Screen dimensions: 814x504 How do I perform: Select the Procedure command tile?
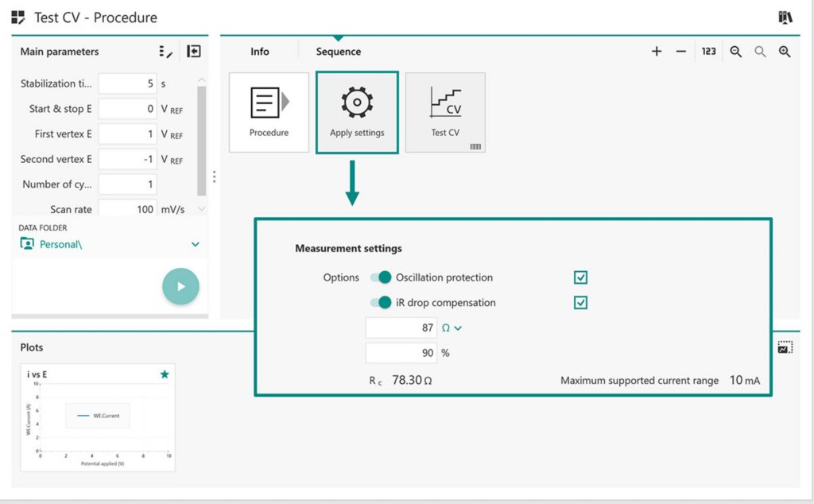(x=269, y=113)
